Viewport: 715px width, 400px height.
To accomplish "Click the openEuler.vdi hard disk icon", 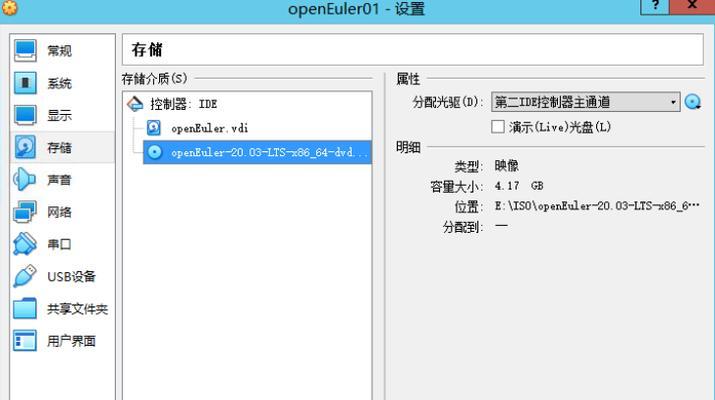I will (154, 128).
